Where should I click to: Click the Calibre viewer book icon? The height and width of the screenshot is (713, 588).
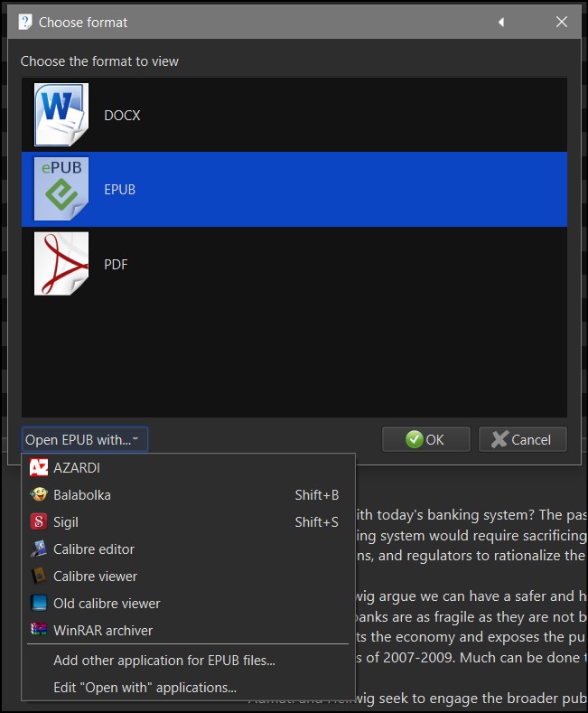[39, 576]
